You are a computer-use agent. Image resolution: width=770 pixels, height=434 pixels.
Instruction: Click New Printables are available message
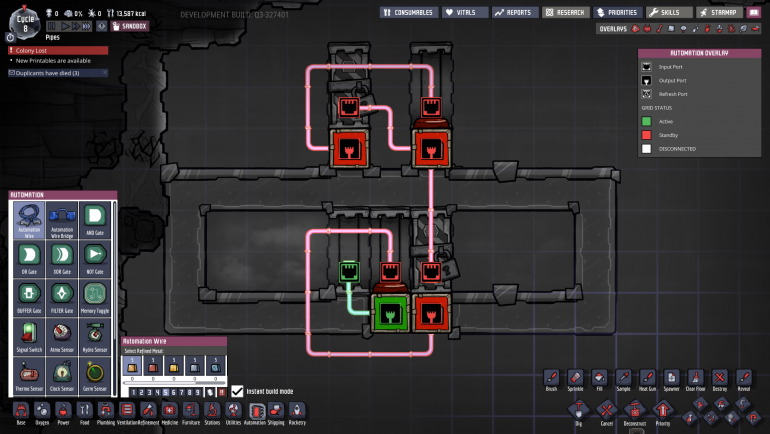pyautogui.click(x=53, y=61)
